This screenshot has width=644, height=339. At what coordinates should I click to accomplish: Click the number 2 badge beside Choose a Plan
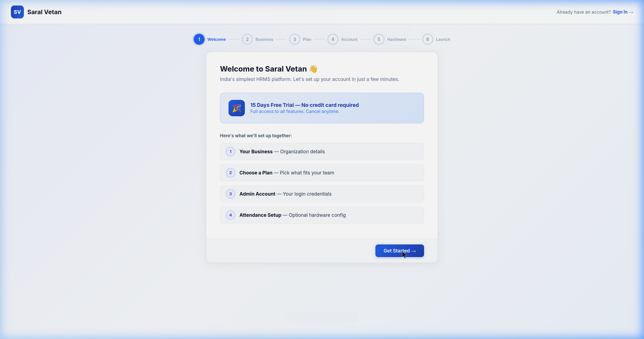coord(231,173)
